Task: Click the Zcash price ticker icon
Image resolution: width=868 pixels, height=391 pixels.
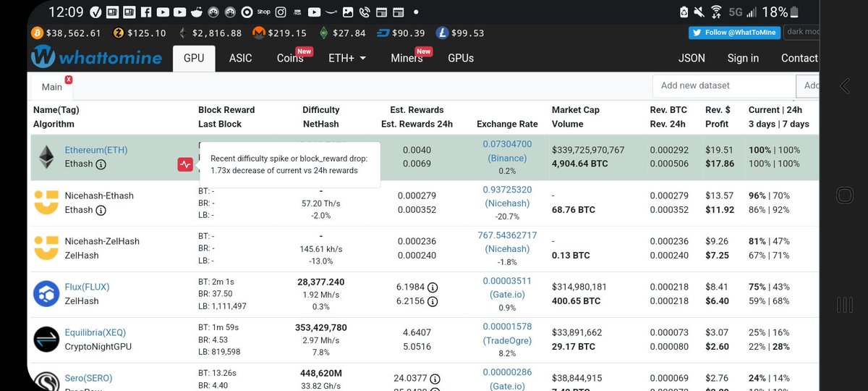Action: [x=119, y=33]
